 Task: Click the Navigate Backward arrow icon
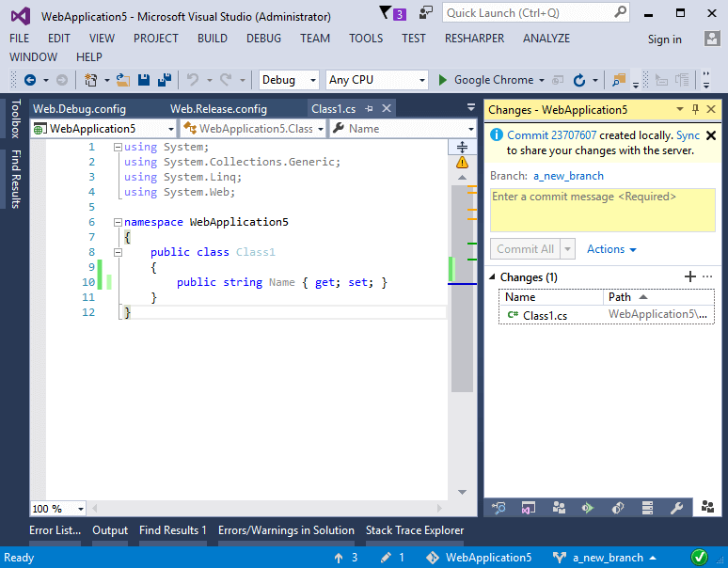[30, 80]
